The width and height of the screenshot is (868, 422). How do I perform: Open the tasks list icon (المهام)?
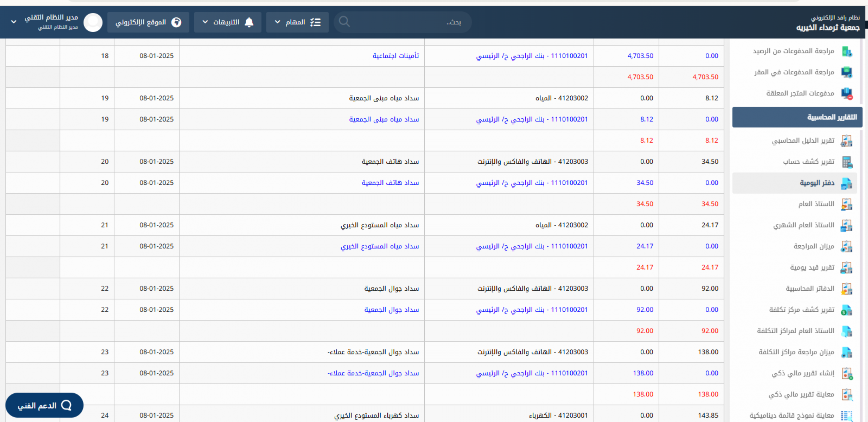[x=316, y=22]
